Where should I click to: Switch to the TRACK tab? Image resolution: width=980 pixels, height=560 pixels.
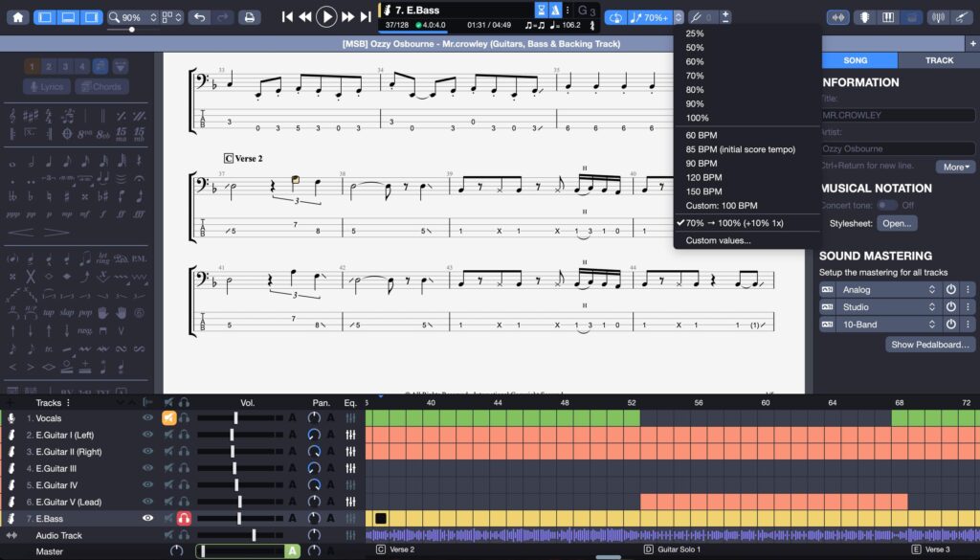click(939, 59)
